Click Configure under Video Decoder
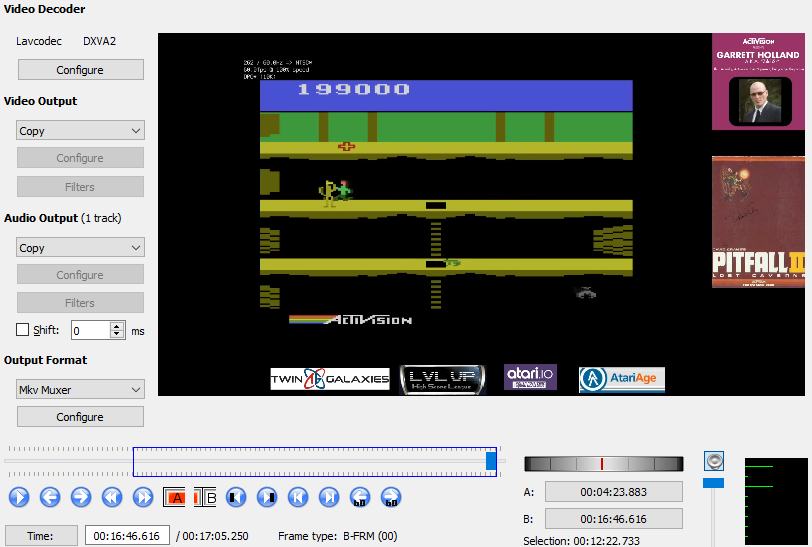812x547 pixels. [x=80, y=69]
